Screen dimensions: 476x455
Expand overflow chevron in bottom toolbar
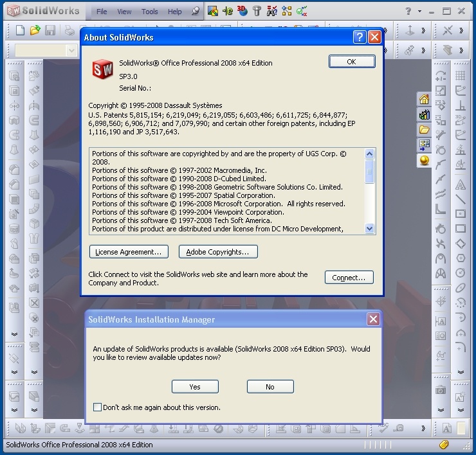(423, 428)
